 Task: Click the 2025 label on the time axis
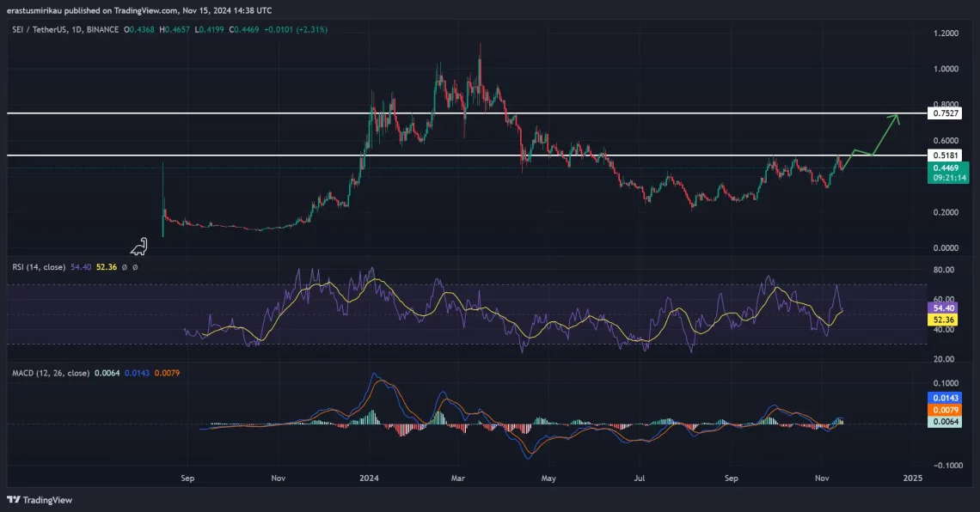click(913, 477)
